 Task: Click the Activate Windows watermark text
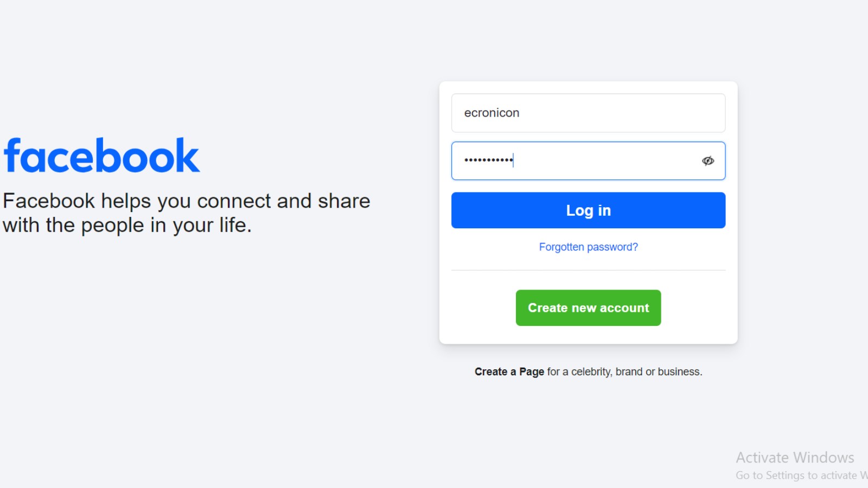(795, 457)
